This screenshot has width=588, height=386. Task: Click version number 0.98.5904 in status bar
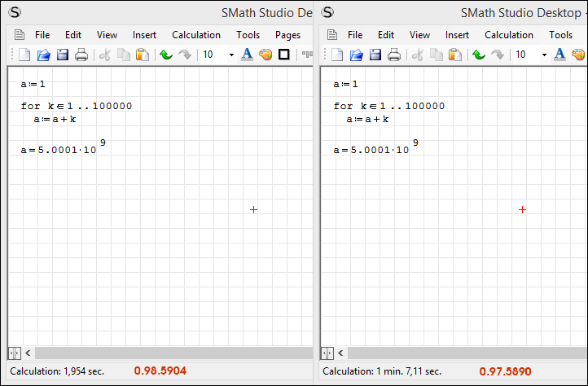point(160,371)
